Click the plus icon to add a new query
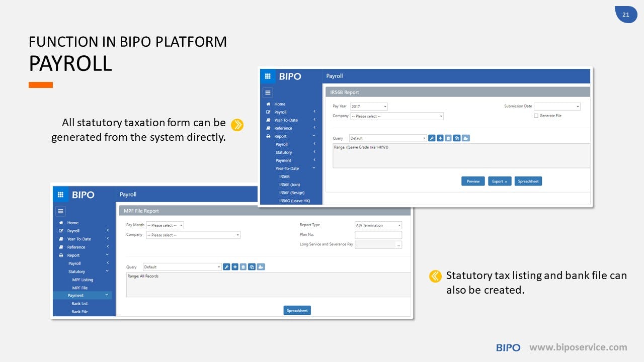Image resolution: width=644 pixels, height=362 pixels. pyautogui.click(x=440, y=138)
